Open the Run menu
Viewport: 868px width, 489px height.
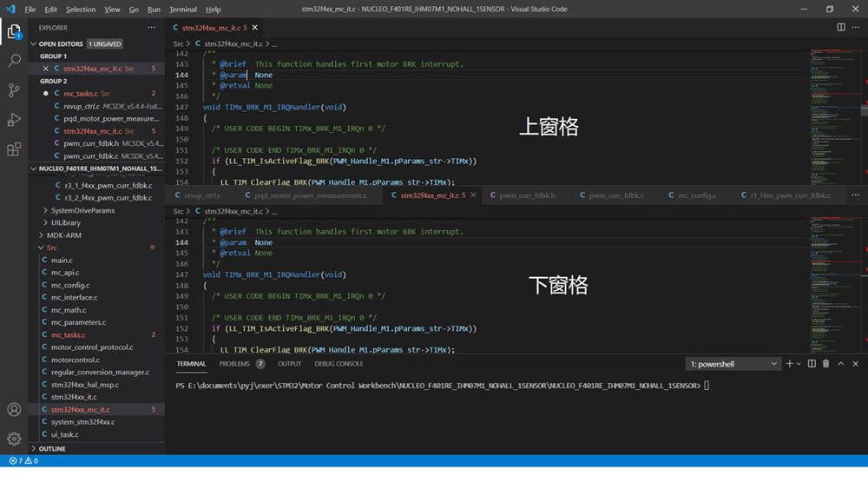click(154, 10)
